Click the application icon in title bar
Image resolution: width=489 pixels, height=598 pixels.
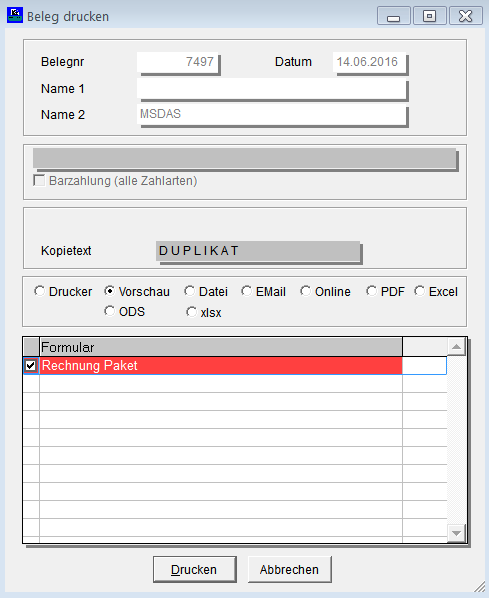tap(15, 15)
